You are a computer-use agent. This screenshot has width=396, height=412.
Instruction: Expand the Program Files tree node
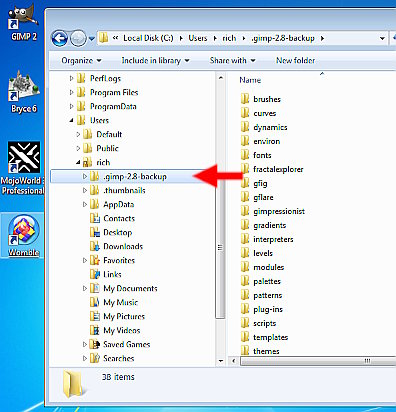(x=71, y=92)
